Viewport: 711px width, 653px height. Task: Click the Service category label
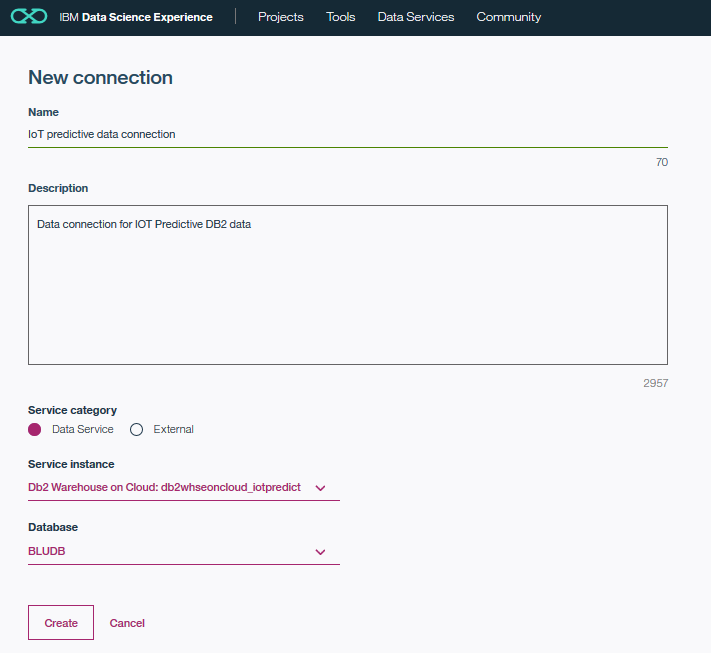pyautogui.click(x=73, y=410)
